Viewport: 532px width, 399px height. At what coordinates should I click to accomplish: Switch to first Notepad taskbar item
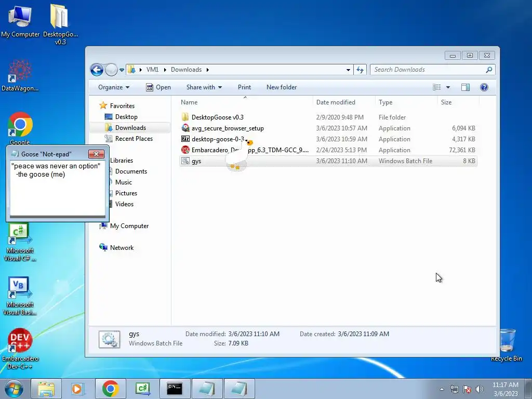tap(207, 389)
